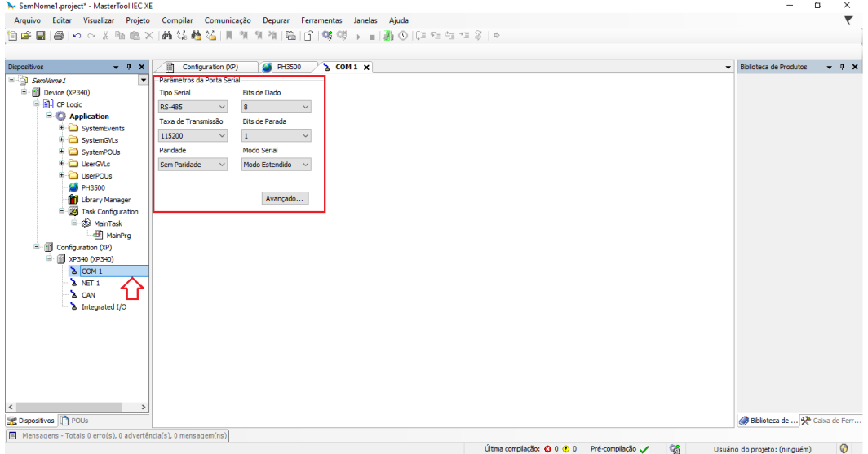Open Library Manager in device tree
The height and width of the screenshot is (454, 868).
pyautogui.click(x=105, y=200)
